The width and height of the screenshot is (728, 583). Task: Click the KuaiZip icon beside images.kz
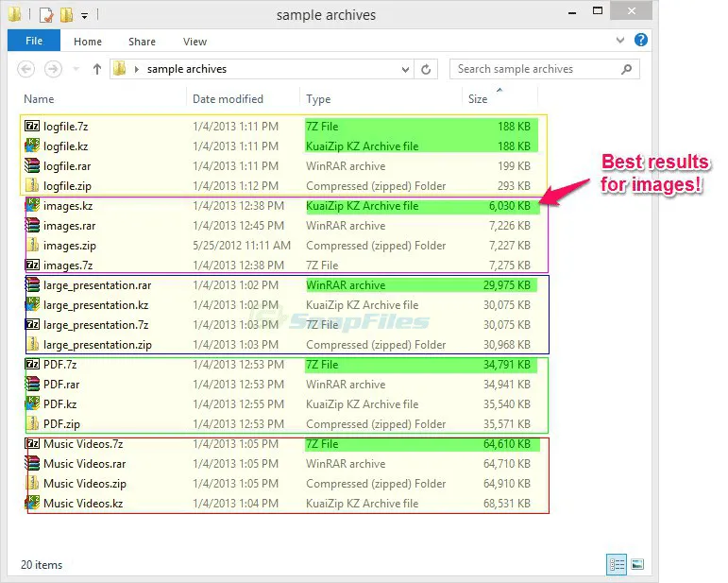(32, 205)
